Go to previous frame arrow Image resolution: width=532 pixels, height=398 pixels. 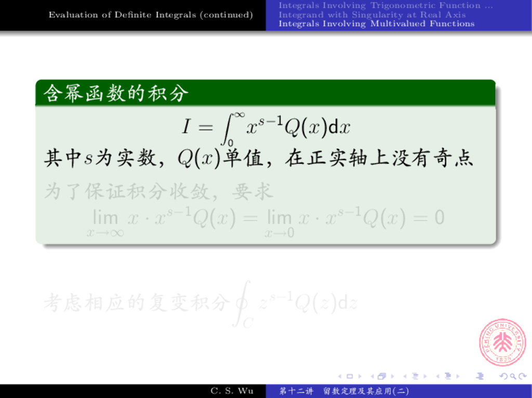coord(372,376)
